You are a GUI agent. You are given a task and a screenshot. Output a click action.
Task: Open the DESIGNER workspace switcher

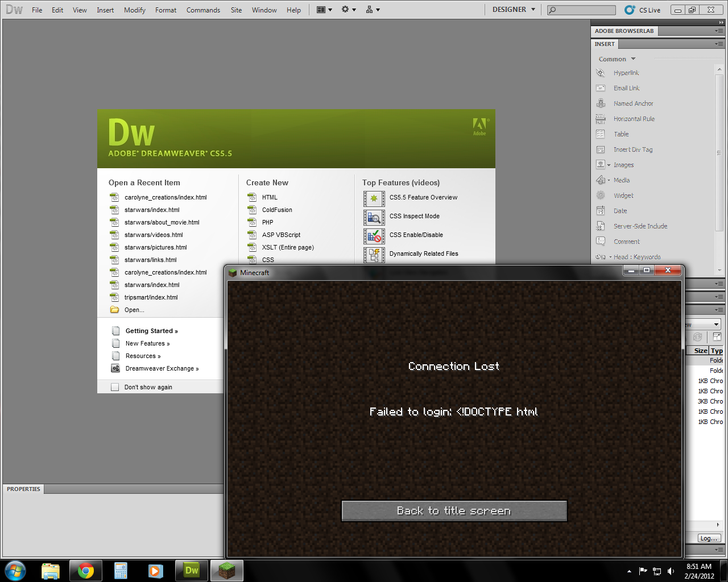click(x=514, y=10)
